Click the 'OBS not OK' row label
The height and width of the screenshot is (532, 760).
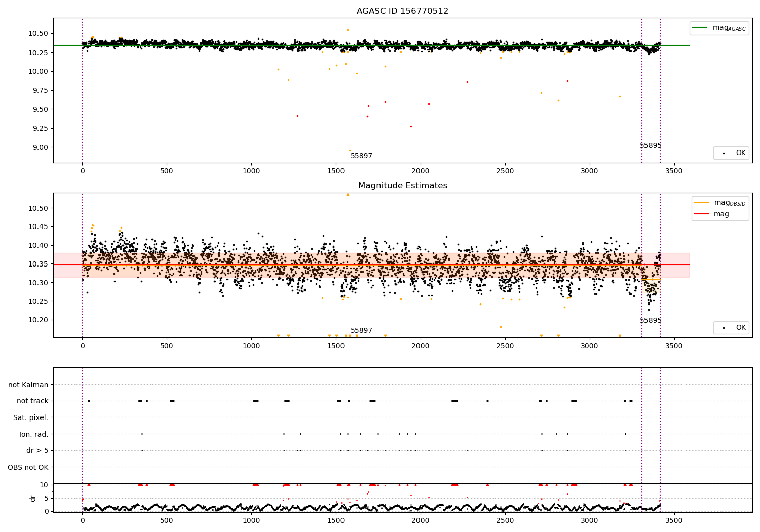click(28, 467)
